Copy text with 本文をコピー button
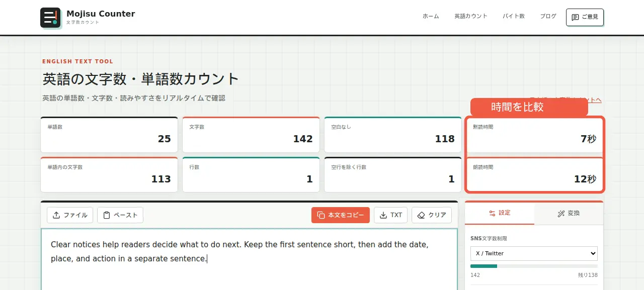The height and width of the screenshot is (290, 644). 341,215
